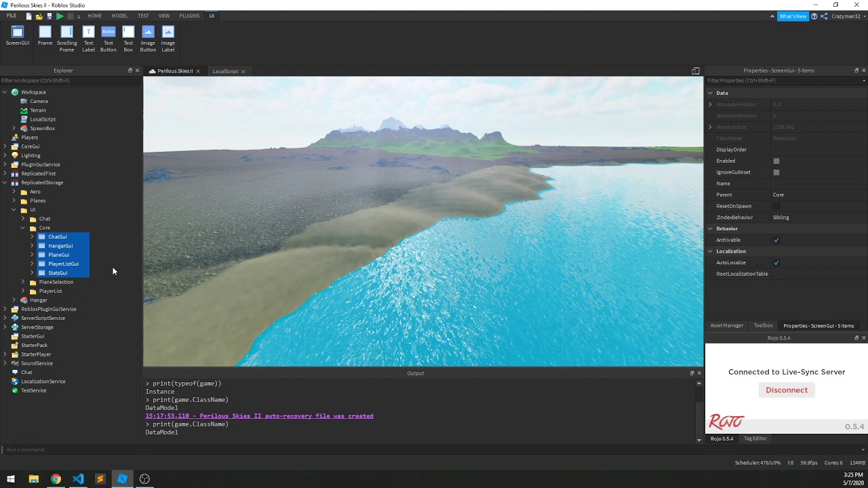Expand the SpawnBox item
The width and height of the screenshot is (868, 488).
[x=14, y=128]
